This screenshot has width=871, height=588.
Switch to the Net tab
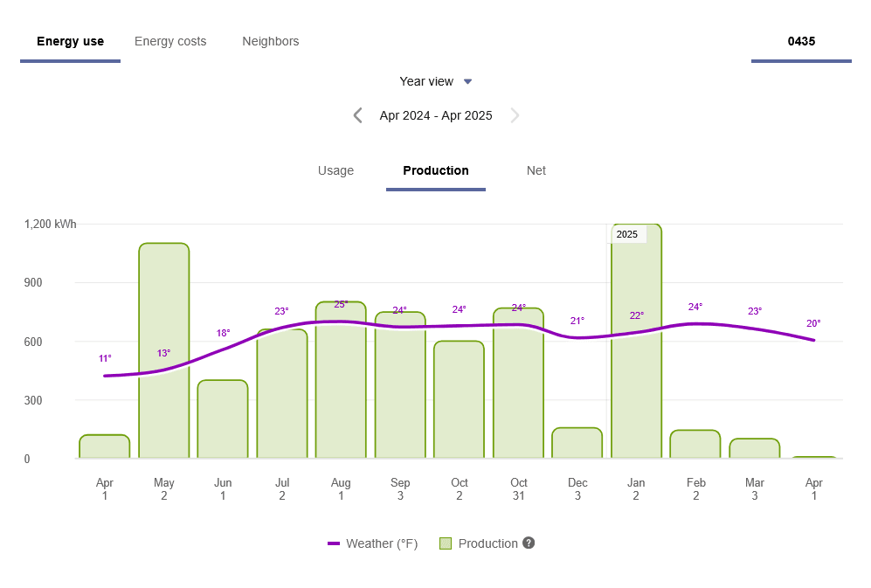click(536, 170)
